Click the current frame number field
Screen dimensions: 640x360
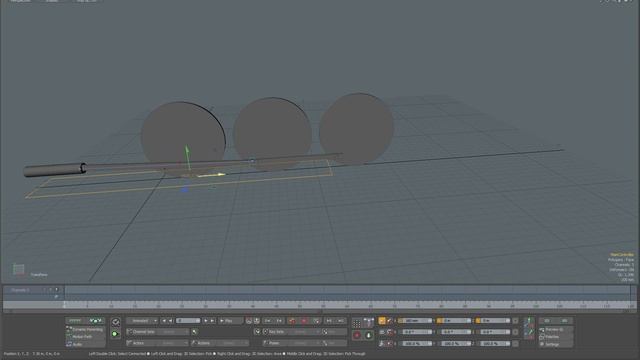click(188, 321)
